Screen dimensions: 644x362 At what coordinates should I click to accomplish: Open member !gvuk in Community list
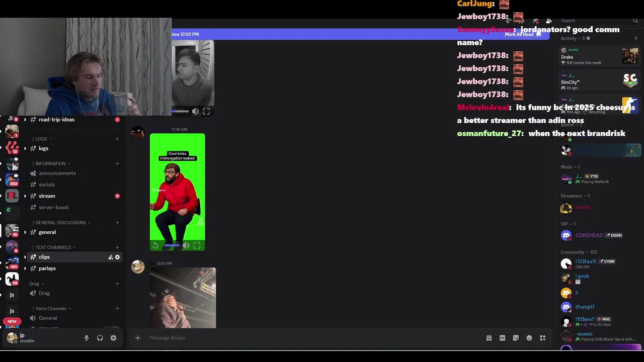coord(599,278)
